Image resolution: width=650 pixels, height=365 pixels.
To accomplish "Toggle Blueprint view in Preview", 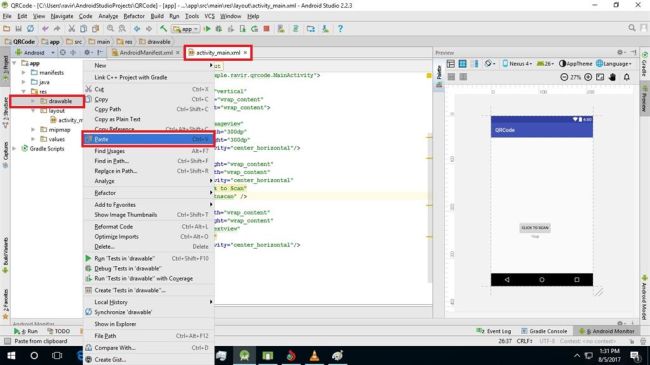I will point(463,63).
